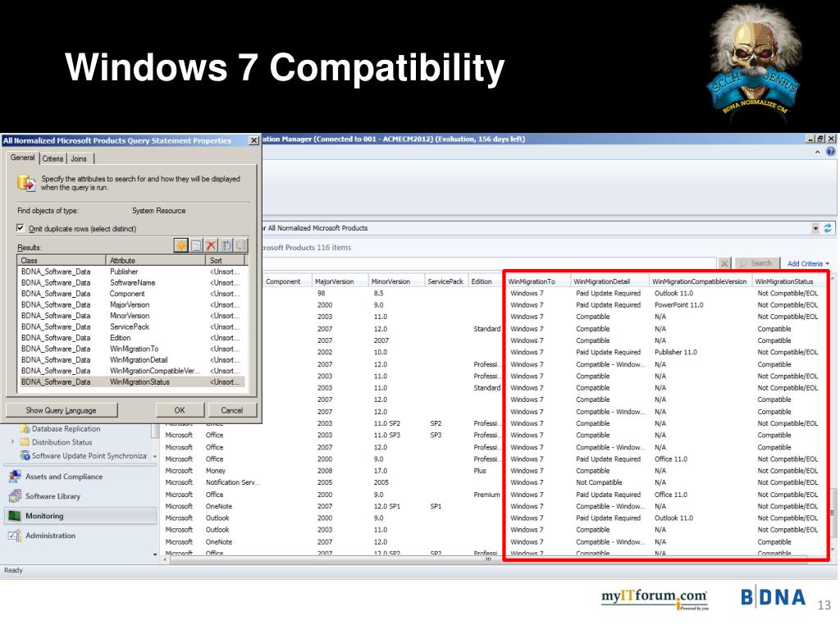Click the WinMigrationDetail column header

click(609, 281)
